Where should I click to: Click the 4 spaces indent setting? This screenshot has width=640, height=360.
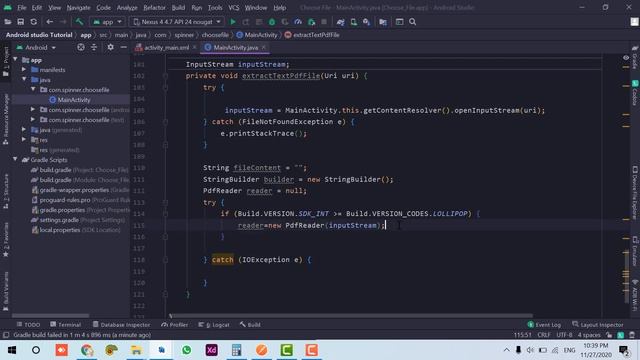point(589,335)
